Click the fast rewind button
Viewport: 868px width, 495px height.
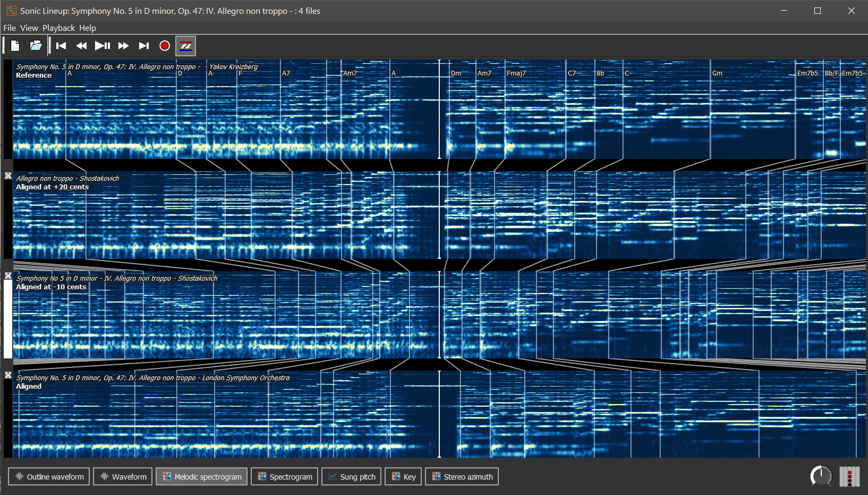[x=81, y=46]
